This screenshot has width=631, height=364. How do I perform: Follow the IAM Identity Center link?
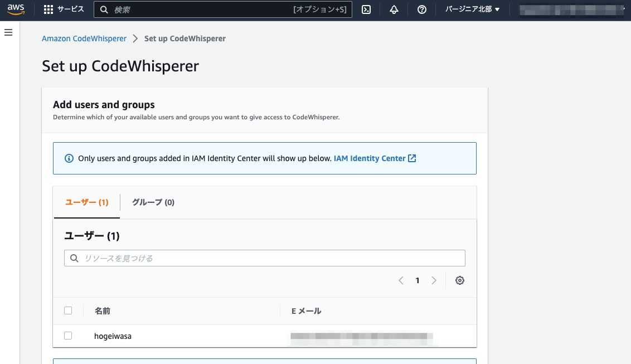[x=369, y=158]
